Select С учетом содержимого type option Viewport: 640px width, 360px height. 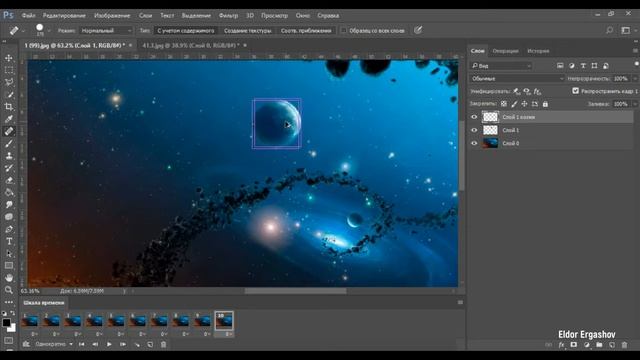click(186, 31)
